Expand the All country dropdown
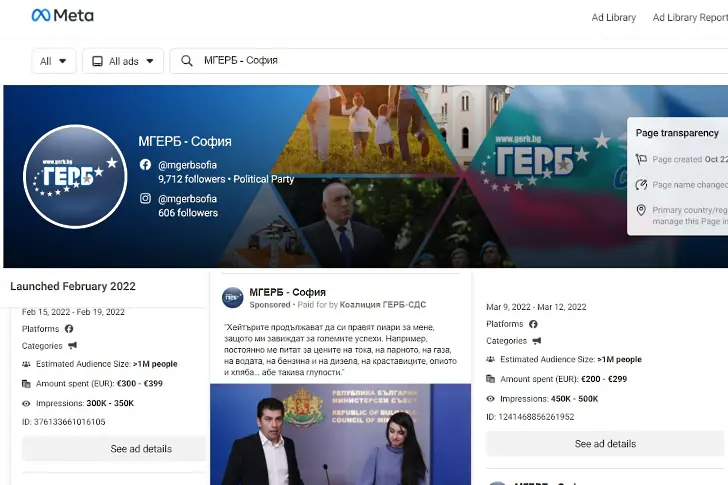Image resolution: width=728 pixels, height=485 pixels. 54,61
